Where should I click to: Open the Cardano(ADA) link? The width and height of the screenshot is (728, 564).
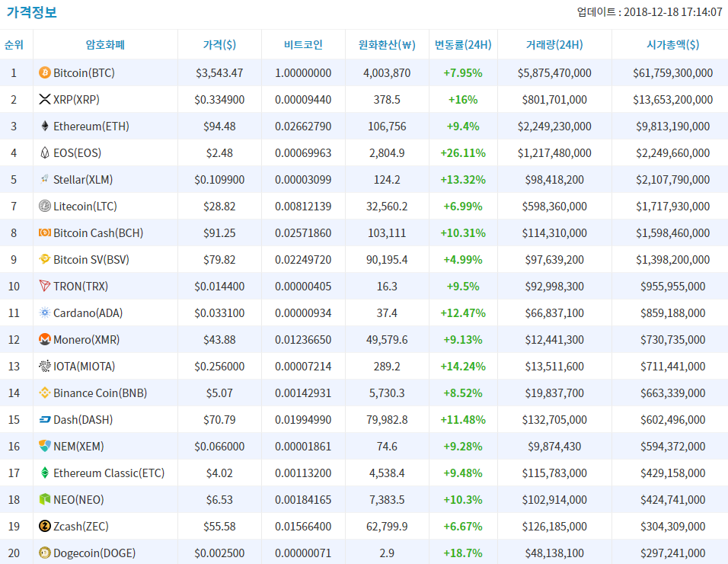coord(88,313)
